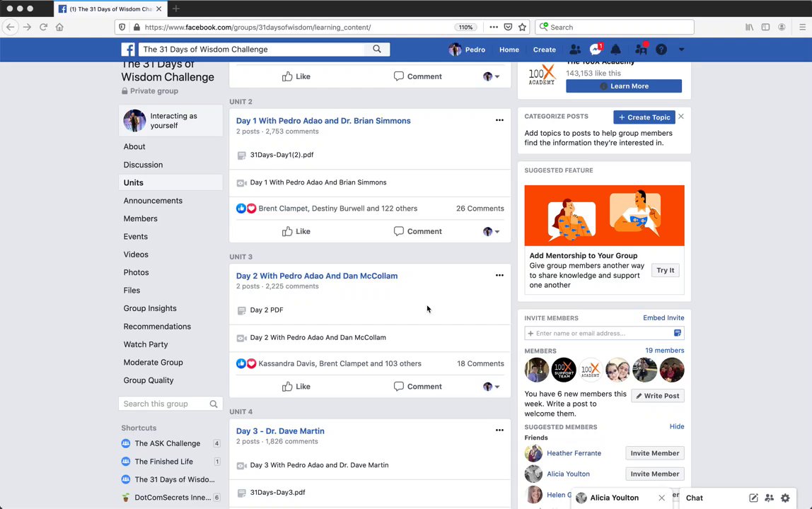Viewport: 812px width, 509px height.
Task: Open the Units section in sidebar
Action: pyautogui.click(x=170, y=182)
